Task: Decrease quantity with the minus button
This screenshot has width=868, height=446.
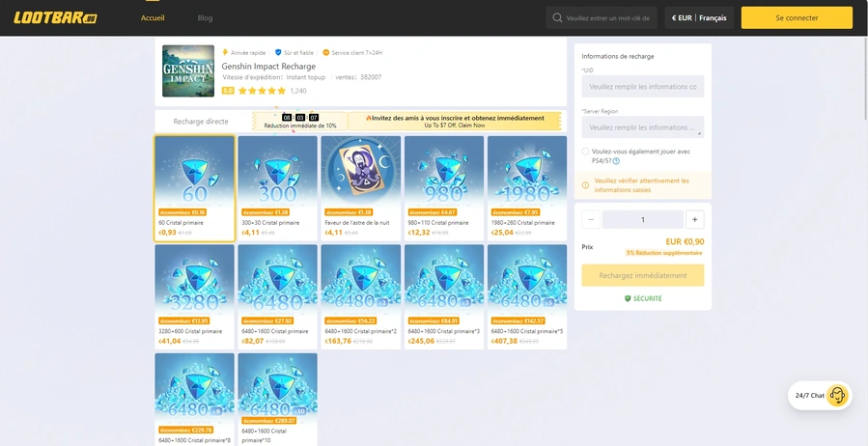Action: click(x=591, y=219)
